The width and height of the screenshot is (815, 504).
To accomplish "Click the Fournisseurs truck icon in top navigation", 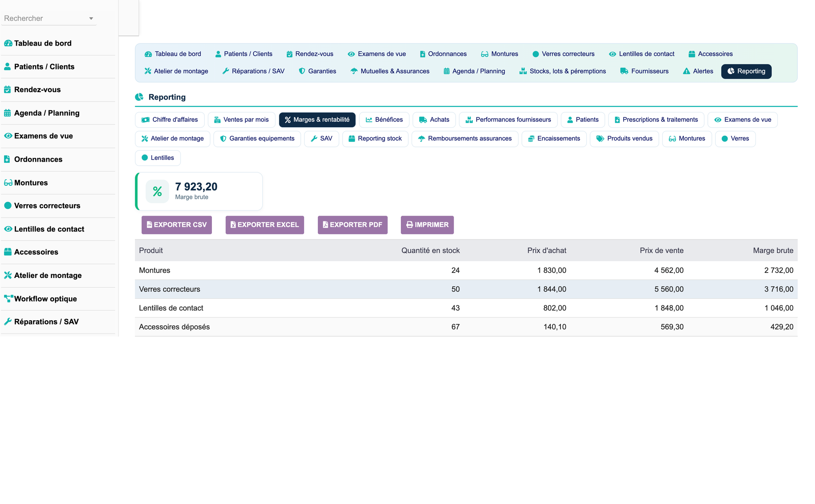I will pos(624,71).
